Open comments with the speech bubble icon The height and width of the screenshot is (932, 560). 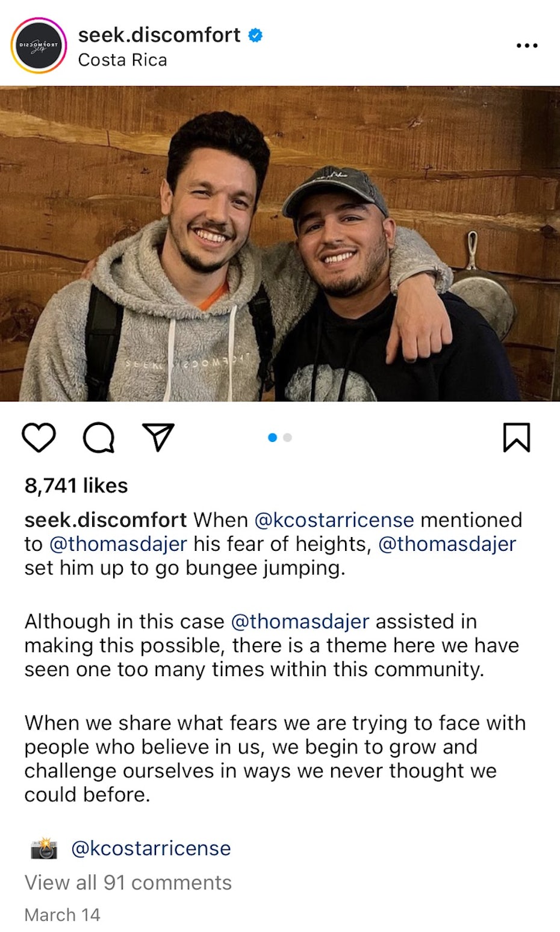[x=99, y=437]
